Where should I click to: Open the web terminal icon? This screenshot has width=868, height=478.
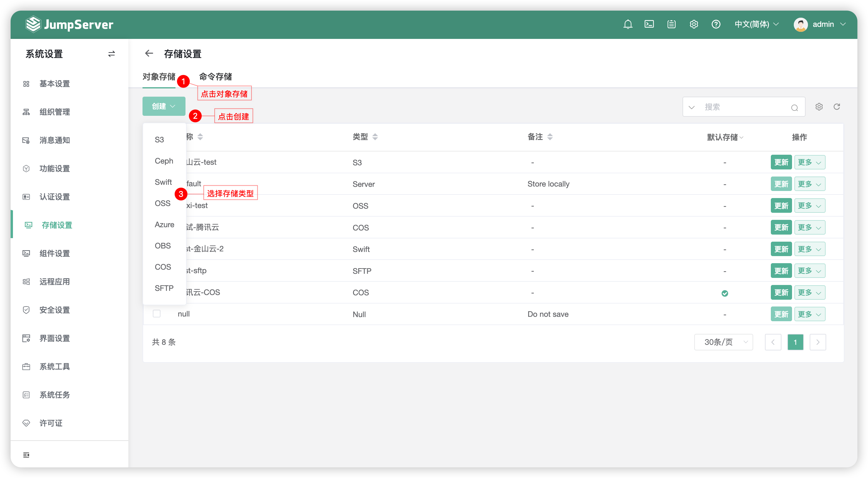pyautogui.click(x=649, y=24)
